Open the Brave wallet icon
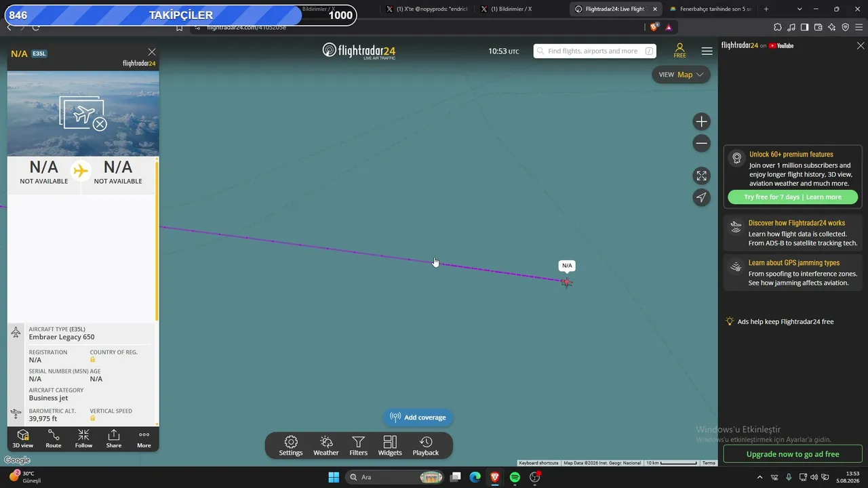The width and height of the screenshot is (868, 488). click(818, 27)
